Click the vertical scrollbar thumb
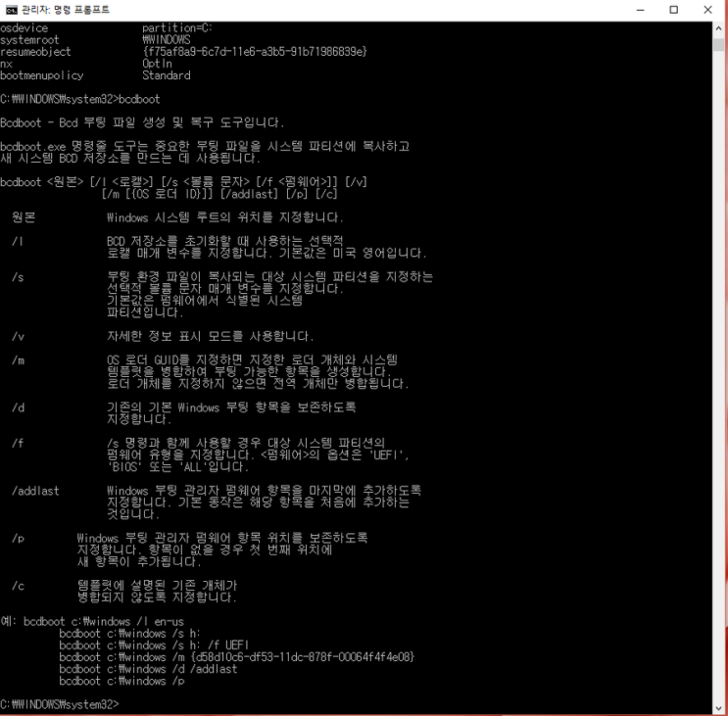This screenshot has height=716, width=728. [718, 44]
